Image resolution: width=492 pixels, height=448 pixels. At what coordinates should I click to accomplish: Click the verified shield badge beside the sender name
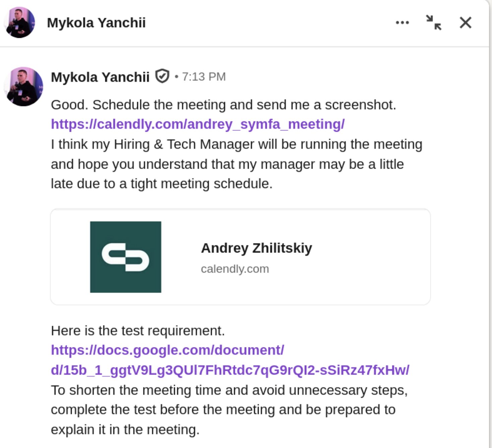click(162, 76)
